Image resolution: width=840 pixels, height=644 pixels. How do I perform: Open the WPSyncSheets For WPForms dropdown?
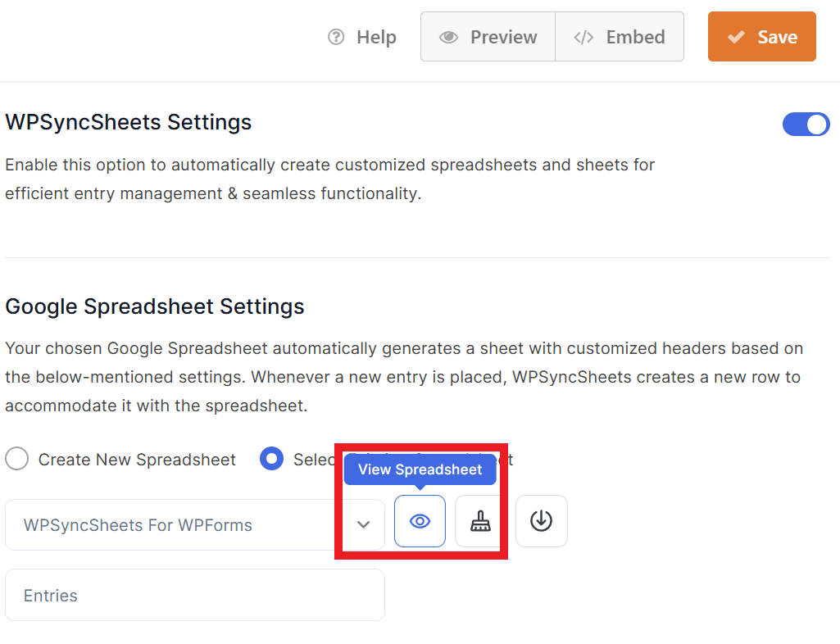click(195, 524)
